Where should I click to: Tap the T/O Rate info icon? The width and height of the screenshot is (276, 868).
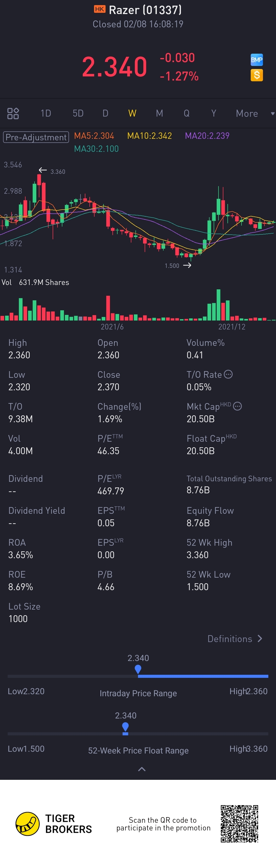tap(228, 374)
